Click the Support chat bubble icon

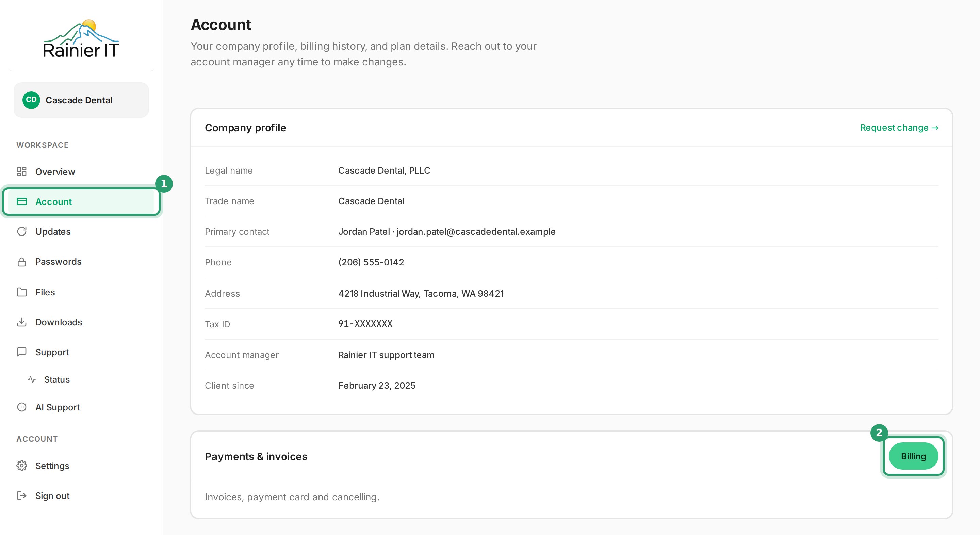pyautogui.click(x=22, y=352)
